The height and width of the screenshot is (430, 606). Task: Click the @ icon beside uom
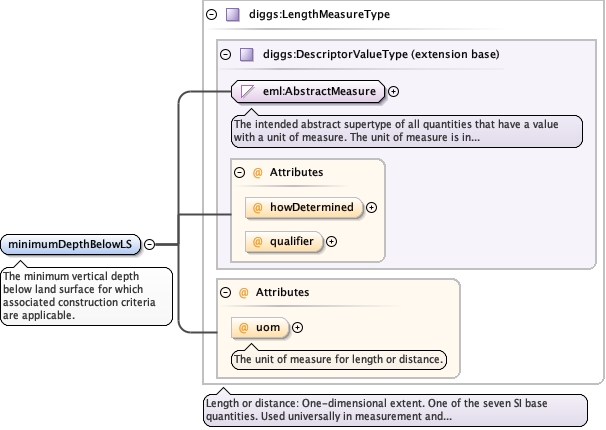[244, 327]
